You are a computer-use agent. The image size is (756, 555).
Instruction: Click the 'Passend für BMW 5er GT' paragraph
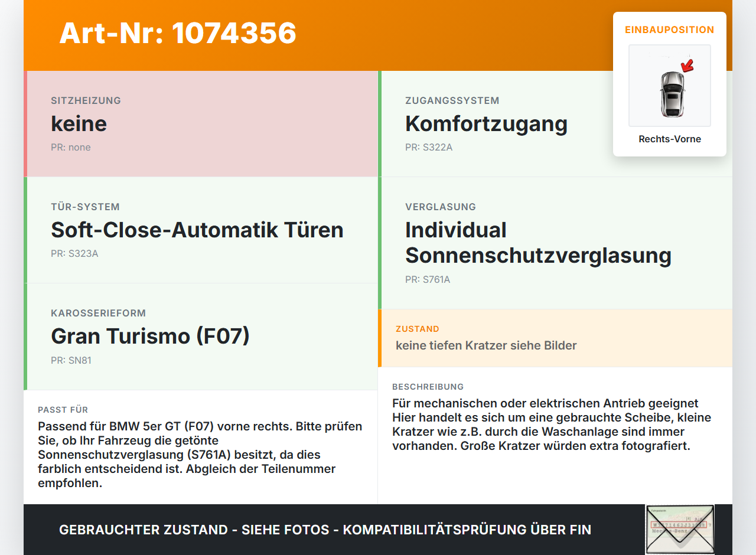point(200,455)
